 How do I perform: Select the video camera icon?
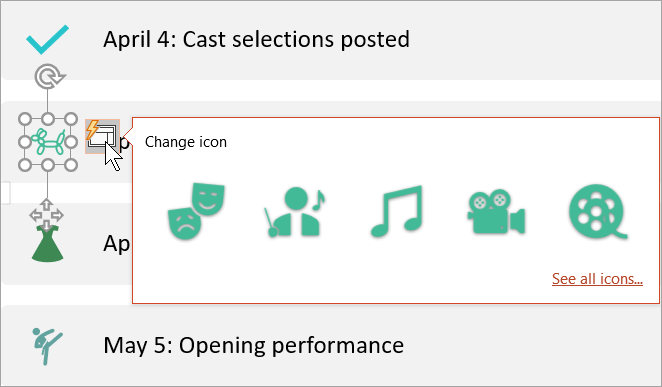tap(496, 211)
